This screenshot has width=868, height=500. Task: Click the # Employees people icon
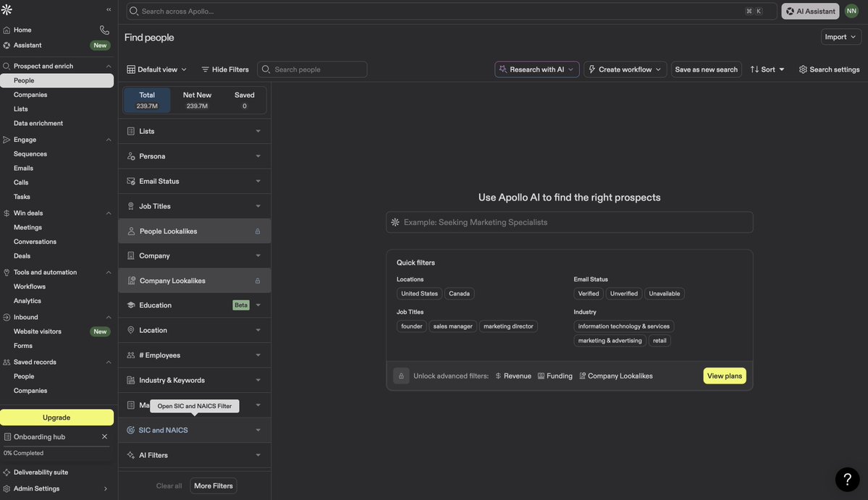click(x=130, y=355)
